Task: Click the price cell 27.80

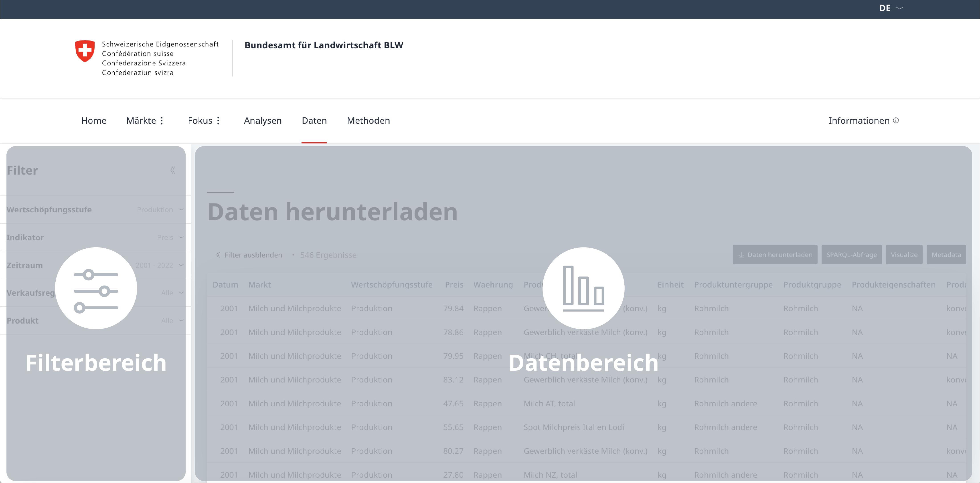Action: pos(453,475)
